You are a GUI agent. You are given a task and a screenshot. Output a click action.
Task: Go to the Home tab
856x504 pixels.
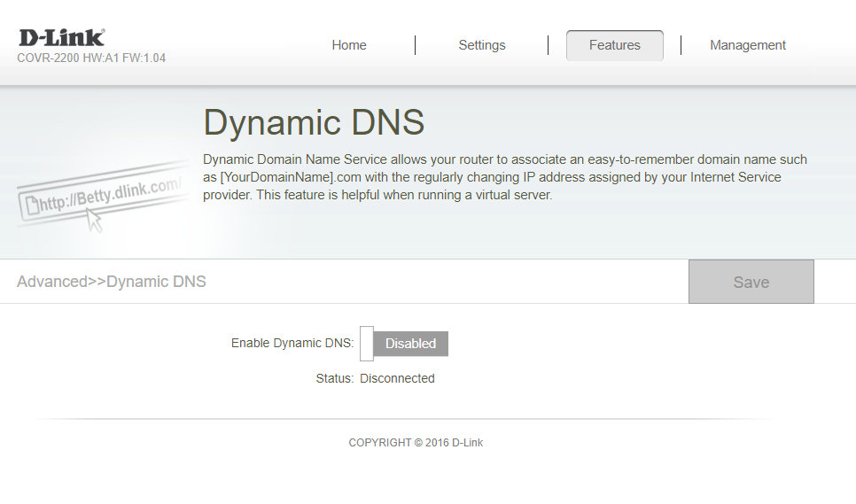point(348,45)
